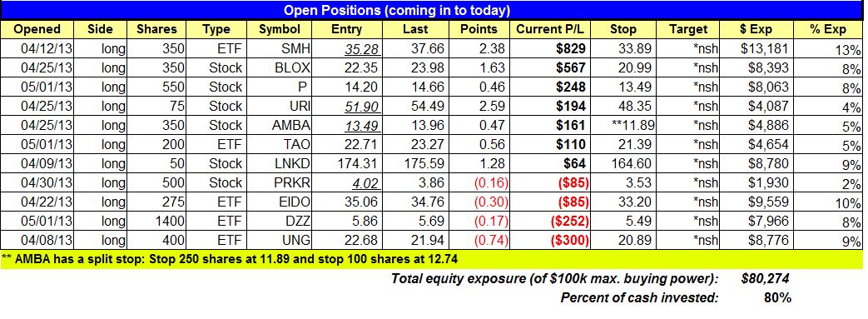
Task: Click the Current P/L column header
Action: pyautogui.click(x=551, y=29)
